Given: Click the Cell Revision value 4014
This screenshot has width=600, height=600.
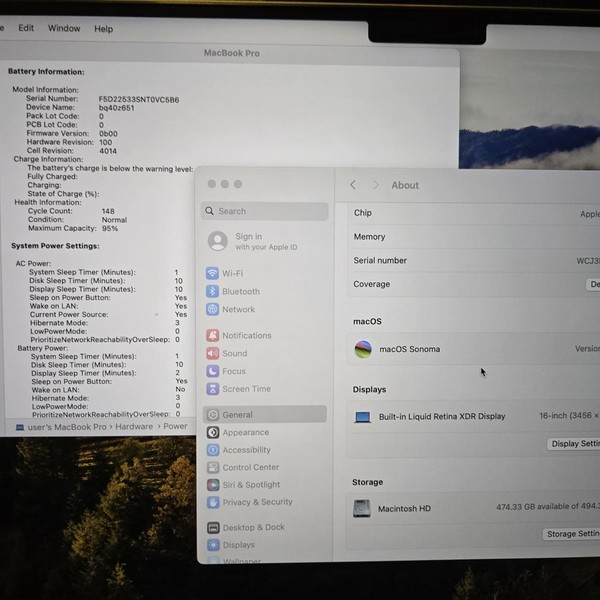Looking at the screenshot, I should (108, 151).
